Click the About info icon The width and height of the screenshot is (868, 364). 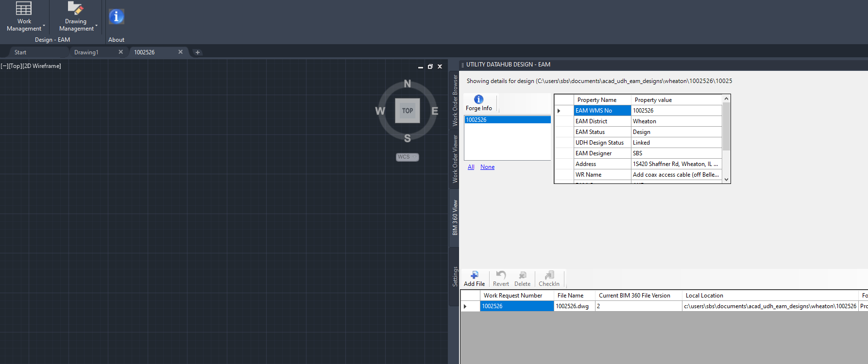pos(116,17)
